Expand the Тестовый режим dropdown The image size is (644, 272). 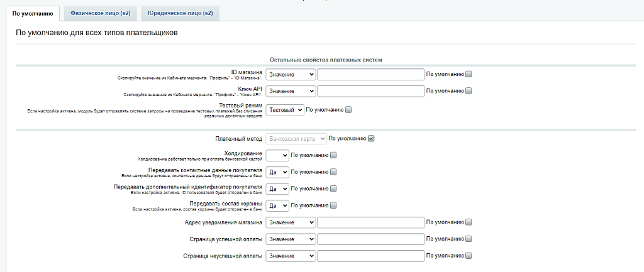tap(285, 110)
